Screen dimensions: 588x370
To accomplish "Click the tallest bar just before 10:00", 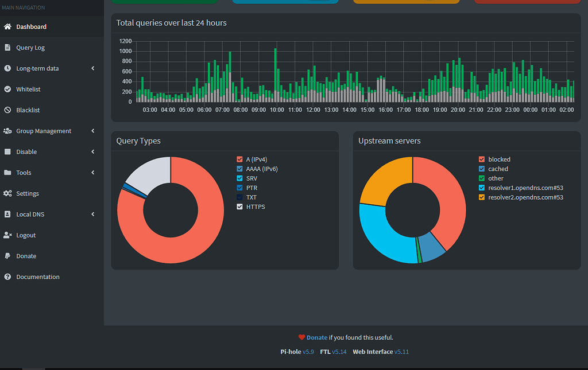I will 275,75.
